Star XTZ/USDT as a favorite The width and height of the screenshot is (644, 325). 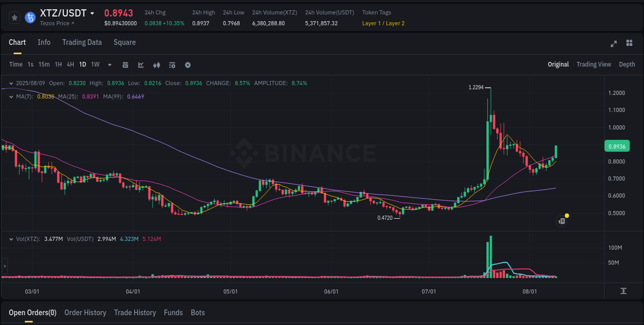click(14, 18)
